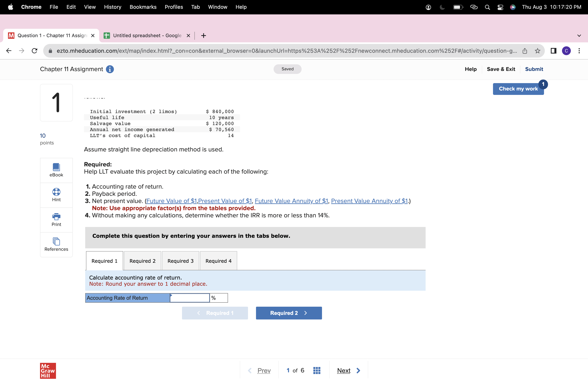588x382 pixels.
Task: Click the Accounting Rate of Return input field
Action: pyautogui.click(x=189, y=298)
